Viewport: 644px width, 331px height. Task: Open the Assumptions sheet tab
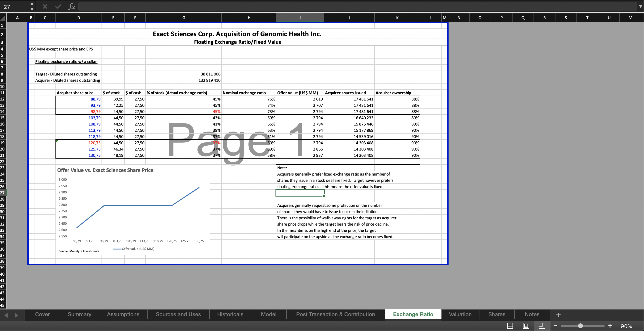coord(123,314)
